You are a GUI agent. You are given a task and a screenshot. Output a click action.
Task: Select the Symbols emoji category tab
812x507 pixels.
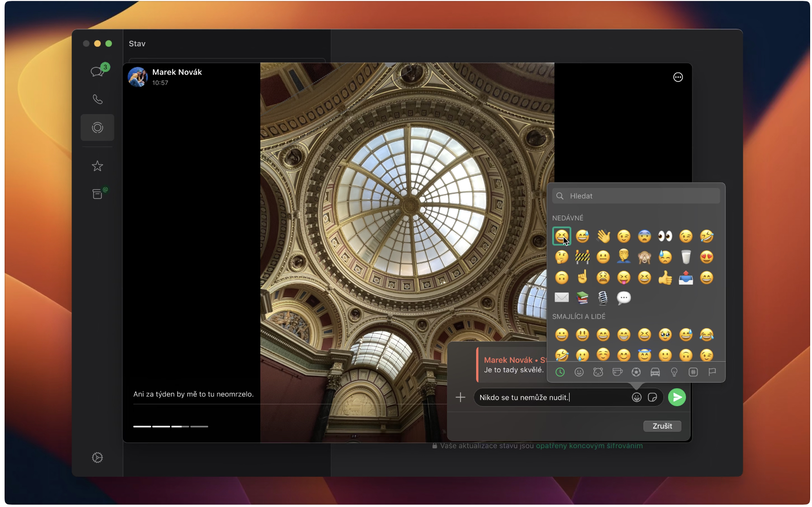[694, 372]
